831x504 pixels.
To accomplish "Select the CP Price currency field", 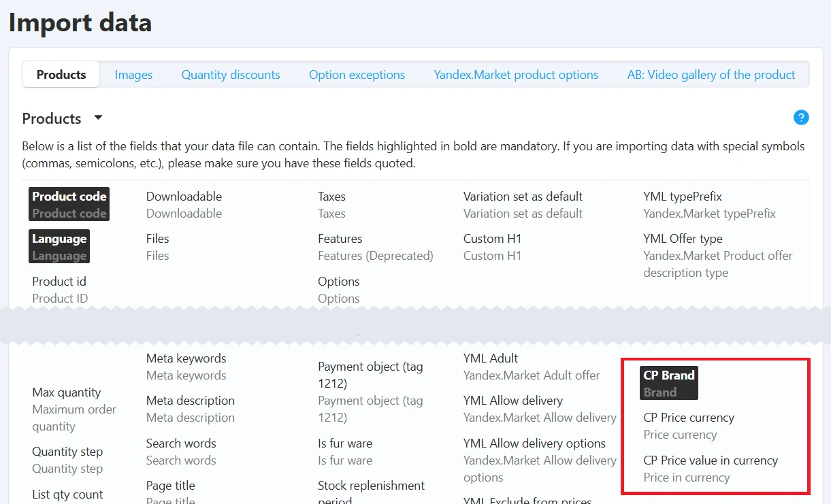I will click(x=689, y=418).
